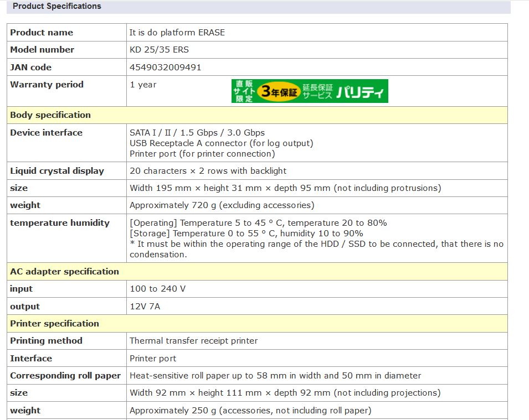Select the '1 year' warranty value
The image size is (529, 420).
pyautogui.click(x=143, y=85)
